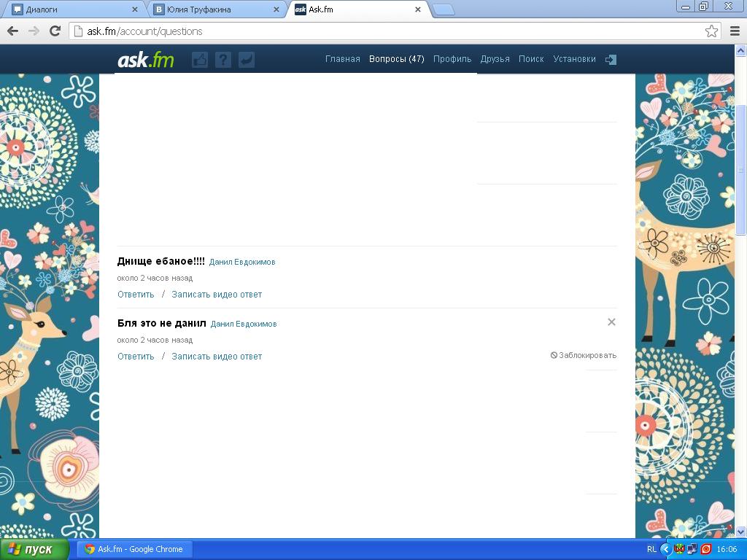Click the vertical scrollbar thumb
This screenshot has width=747, height=560.
(x=740, y=169)
